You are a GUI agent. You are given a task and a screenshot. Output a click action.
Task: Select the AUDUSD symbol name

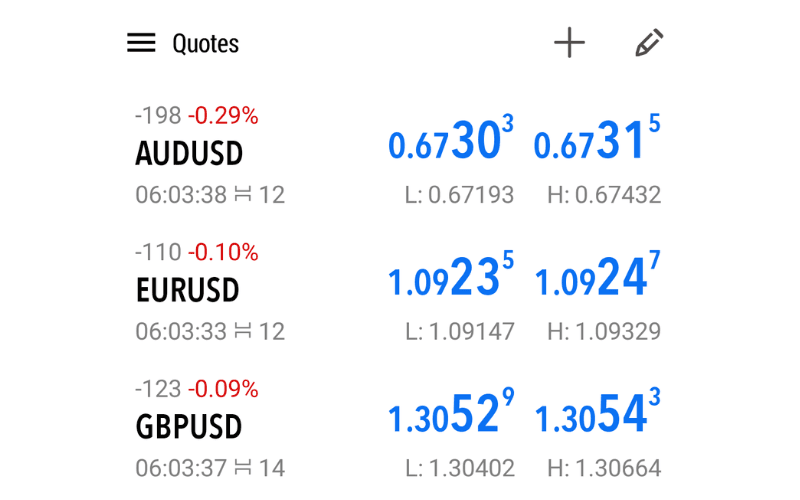(189, 154)
